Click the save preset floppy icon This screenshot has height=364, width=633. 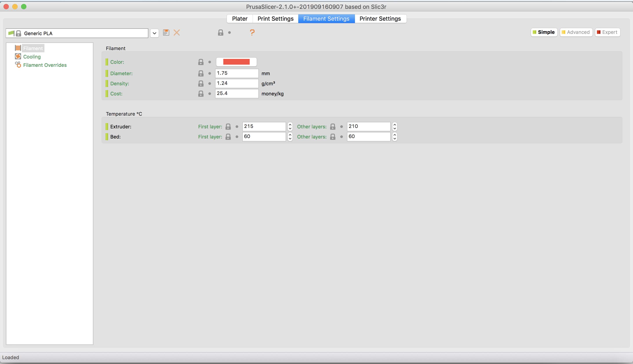pos(166,33)
